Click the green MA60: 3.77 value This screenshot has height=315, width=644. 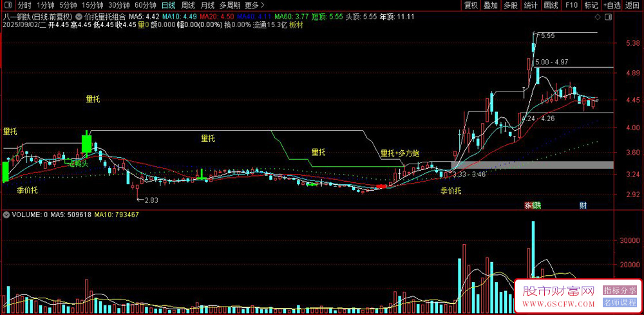(292, 17)
